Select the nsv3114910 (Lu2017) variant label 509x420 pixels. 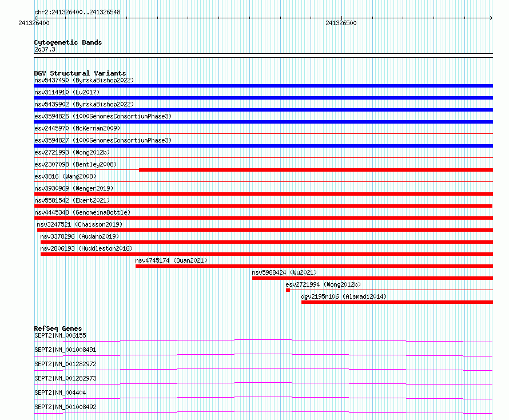(x=67, y=92)
